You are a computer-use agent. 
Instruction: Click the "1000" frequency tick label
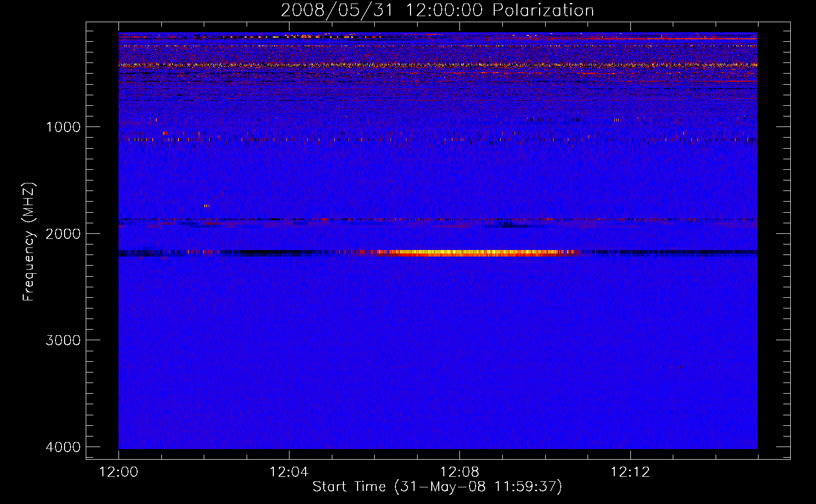point(63,127)
